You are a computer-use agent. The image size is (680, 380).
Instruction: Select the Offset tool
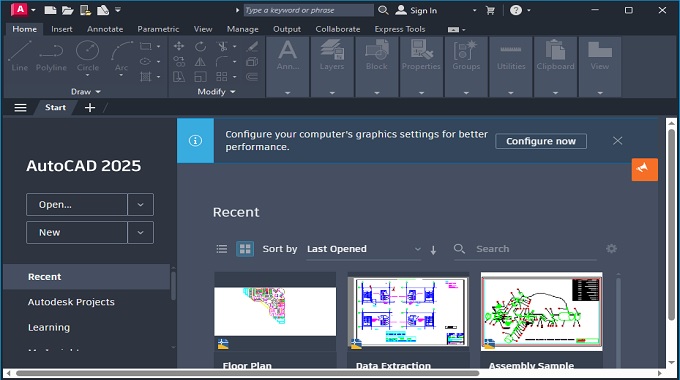(252, 77)
